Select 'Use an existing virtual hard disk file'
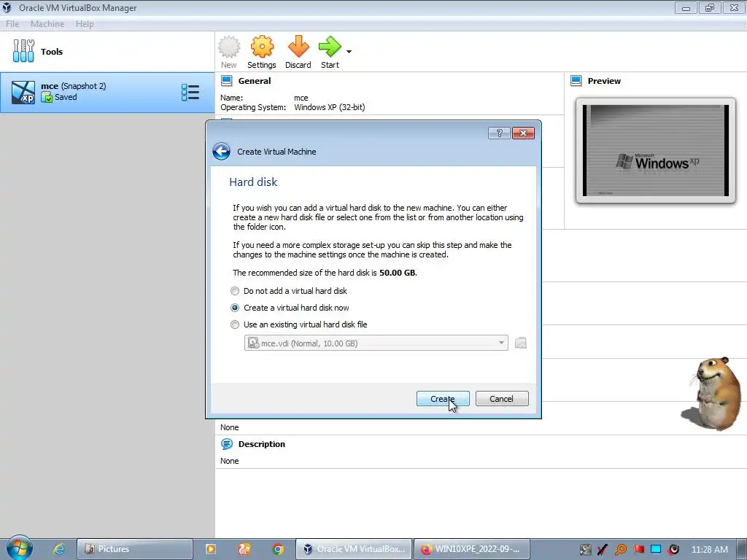The height and width of the screenshot is (560, 747). [299, 324]
